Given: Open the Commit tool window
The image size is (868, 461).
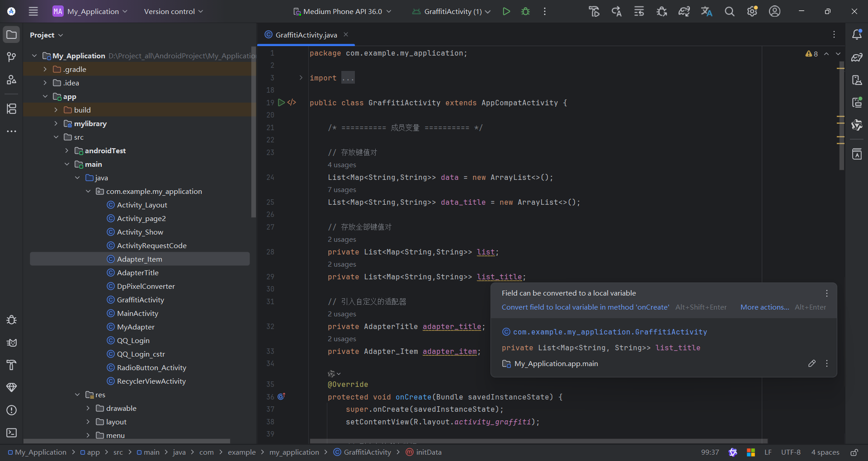Looking at the screenshot, I should [12, 57].
